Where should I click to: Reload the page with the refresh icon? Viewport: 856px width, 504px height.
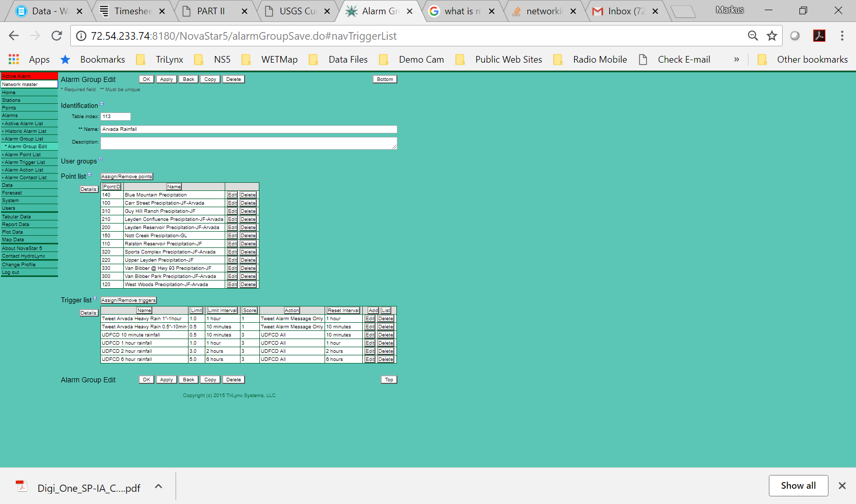click(x=57, y=36)
